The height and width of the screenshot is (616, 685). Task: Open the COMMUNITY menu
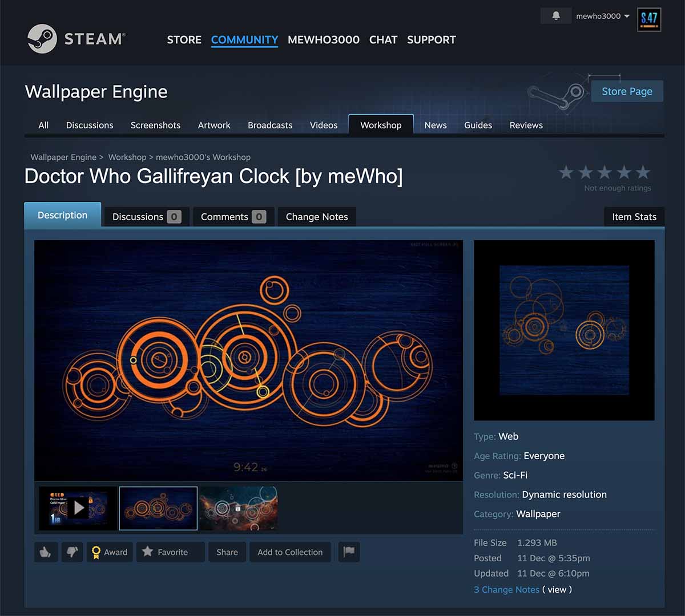(244, 40)
